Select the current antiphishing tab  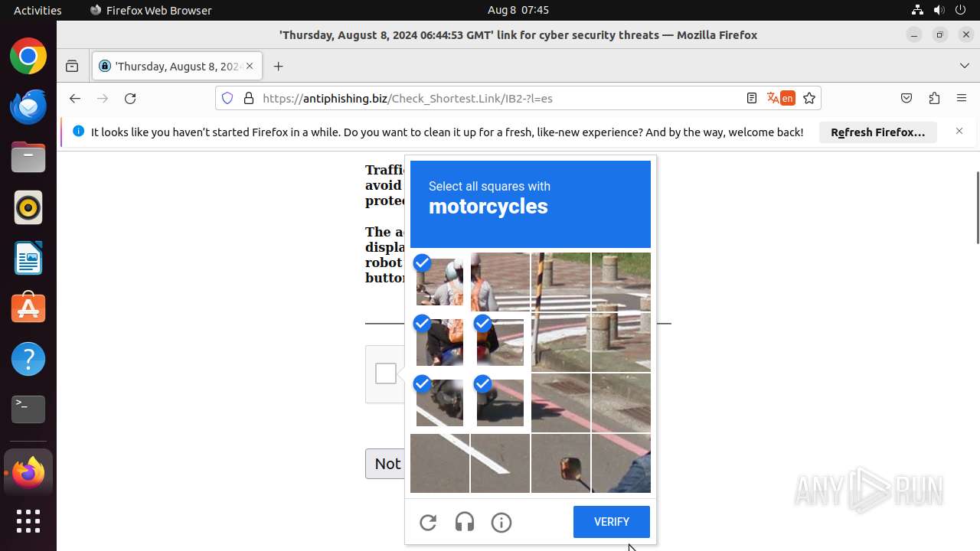(x=178, y=67)
